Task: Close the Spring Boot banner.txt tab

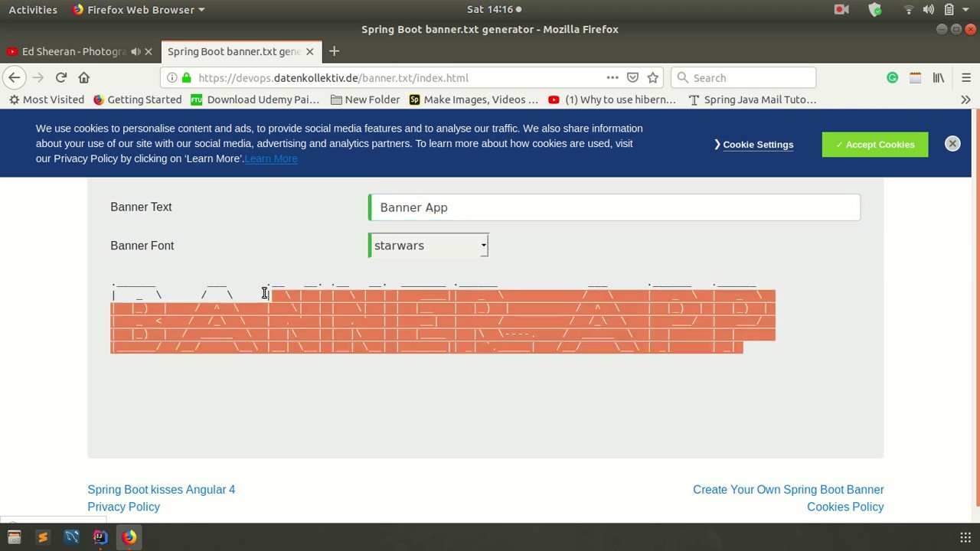Action: [309, 51]
